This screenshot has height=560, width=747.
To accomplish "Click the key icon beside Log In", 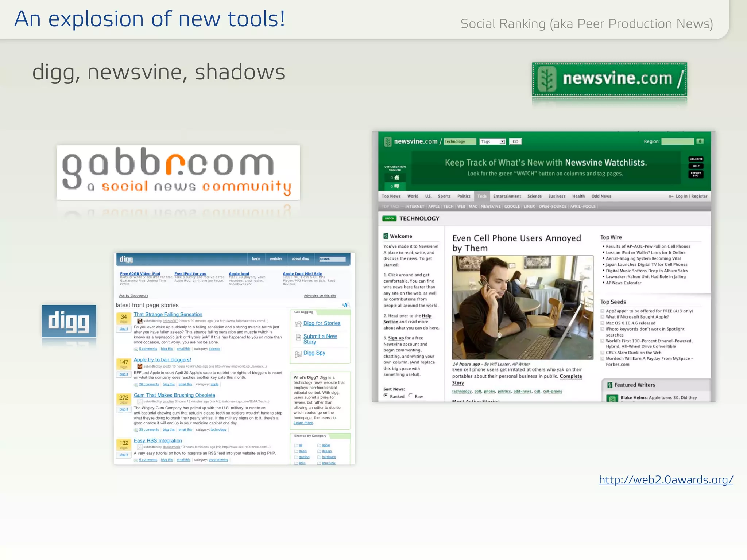I will pos(671,196).
